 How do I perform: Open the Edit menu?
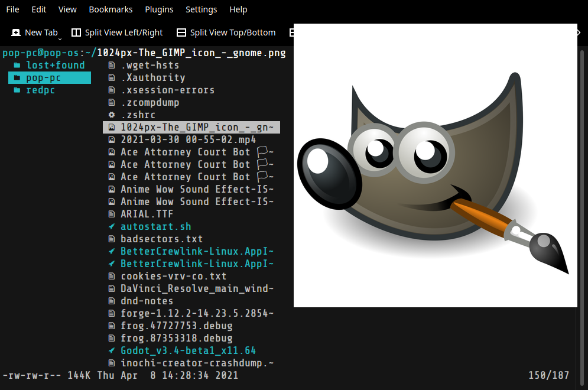(x=38, y=9)
